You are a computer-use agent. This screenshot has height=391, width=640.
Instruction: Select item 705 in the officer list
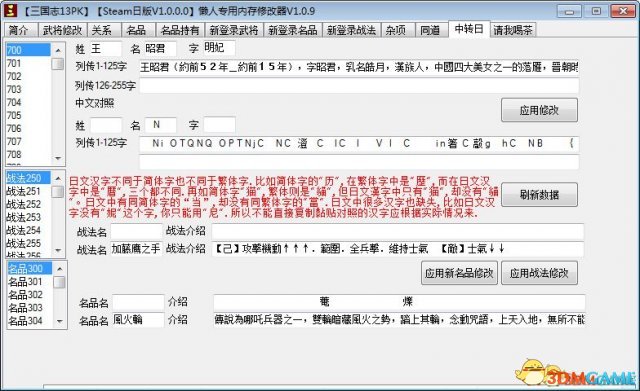[28, 116]
